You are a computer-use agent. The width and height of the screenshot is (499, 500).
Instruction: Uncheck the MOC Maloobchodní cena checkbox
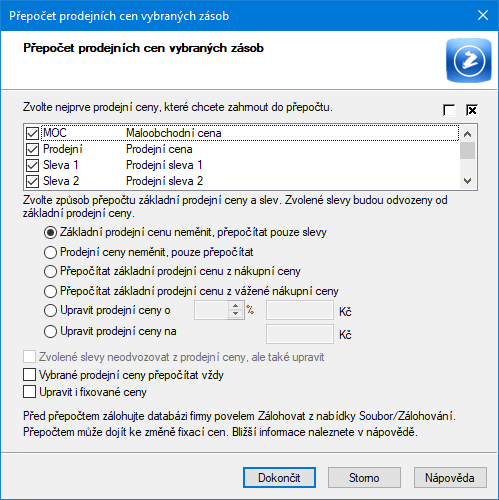(32, 133)
